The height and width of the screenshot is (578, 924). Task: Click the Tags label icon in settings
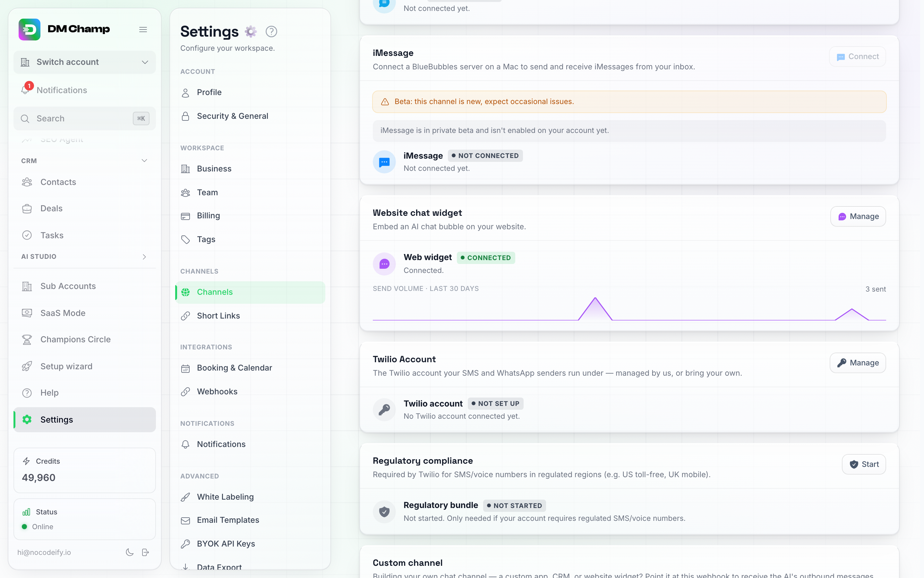point(185,239)
